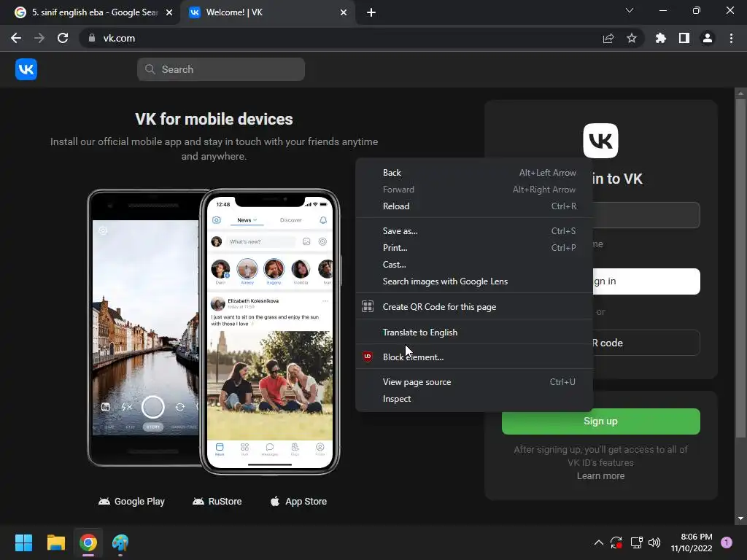747x560 pixels.
Task: Open the Google Play download link
Action: click(131, 502)
